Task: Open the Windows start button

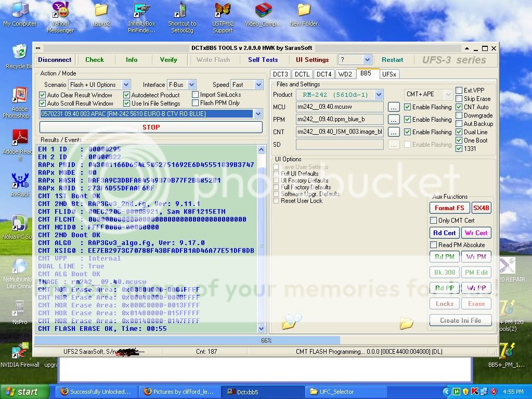Action: 24,392
